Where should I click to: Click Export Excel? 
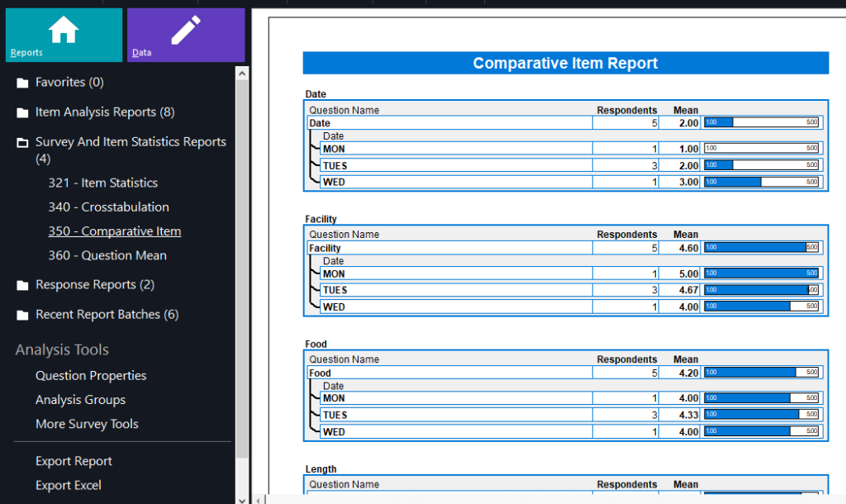[x=68, y=485]
